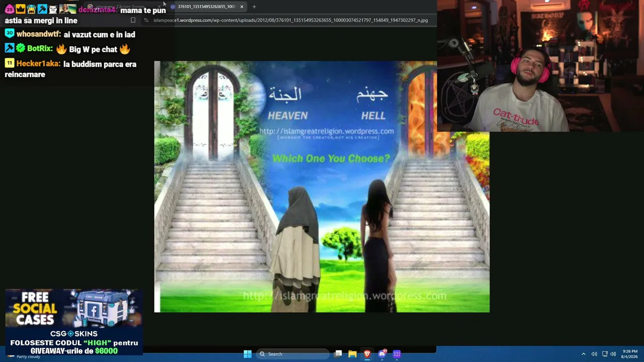The image size is (644, 362).
Task: Select the 376101 image browser tab
Action: 206,7
